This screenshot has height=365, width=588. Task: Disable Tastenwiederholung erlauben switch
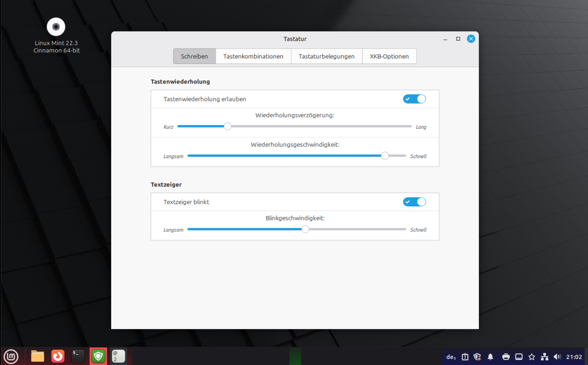[414, 99]
